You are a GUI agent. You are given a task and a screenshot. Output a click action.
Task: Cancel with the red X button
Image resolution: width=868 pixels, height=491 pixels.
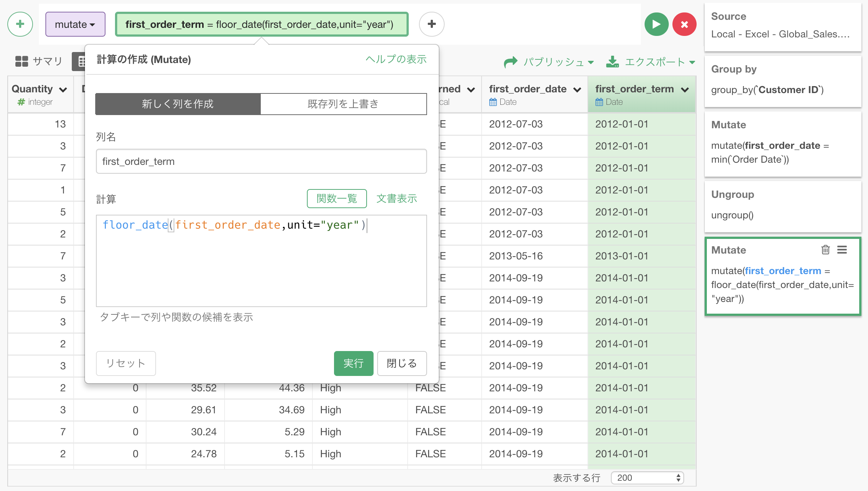pos(684,24)
